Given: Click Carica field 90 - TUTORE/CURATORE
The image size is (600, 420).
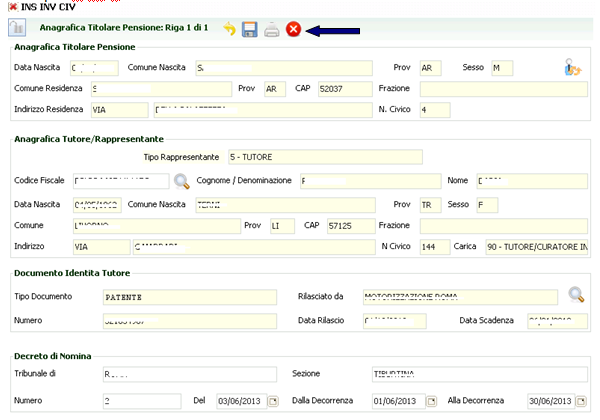Looking at the screenshot, I should tap(536, 247).
